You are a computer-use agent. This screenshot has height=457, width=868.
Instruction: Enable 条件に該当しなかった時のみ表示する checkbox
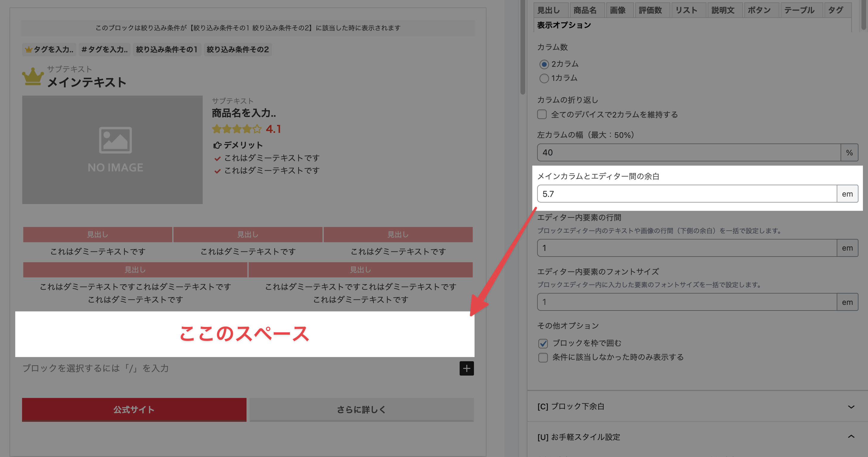coord(543,357)
